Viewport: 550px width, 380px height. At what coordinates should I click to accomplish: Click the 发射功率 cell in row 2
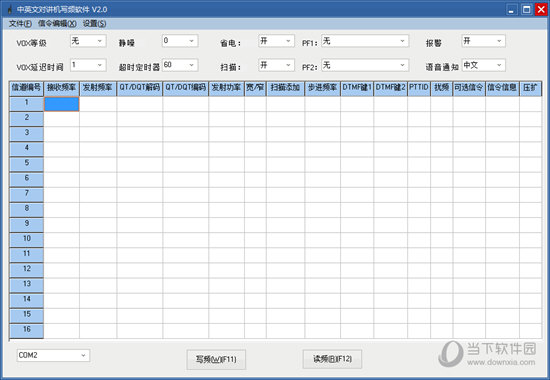(x=227, y=119)
